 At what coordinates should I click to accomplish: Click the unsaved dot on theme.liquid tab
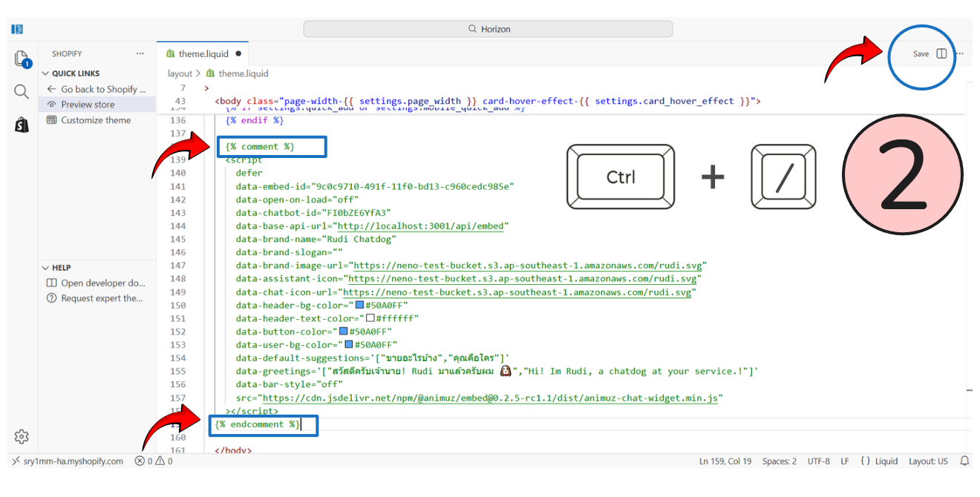click(238, 54)
